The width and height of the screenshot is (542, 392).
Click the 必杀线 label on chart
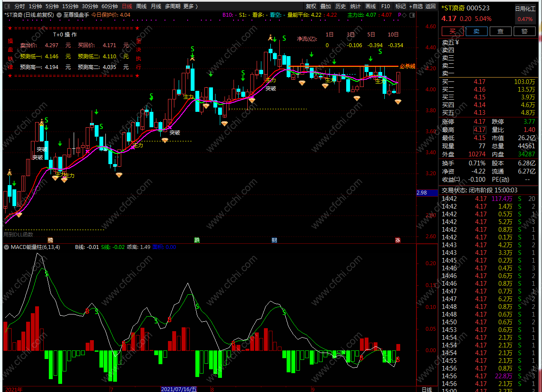[407, 66]
